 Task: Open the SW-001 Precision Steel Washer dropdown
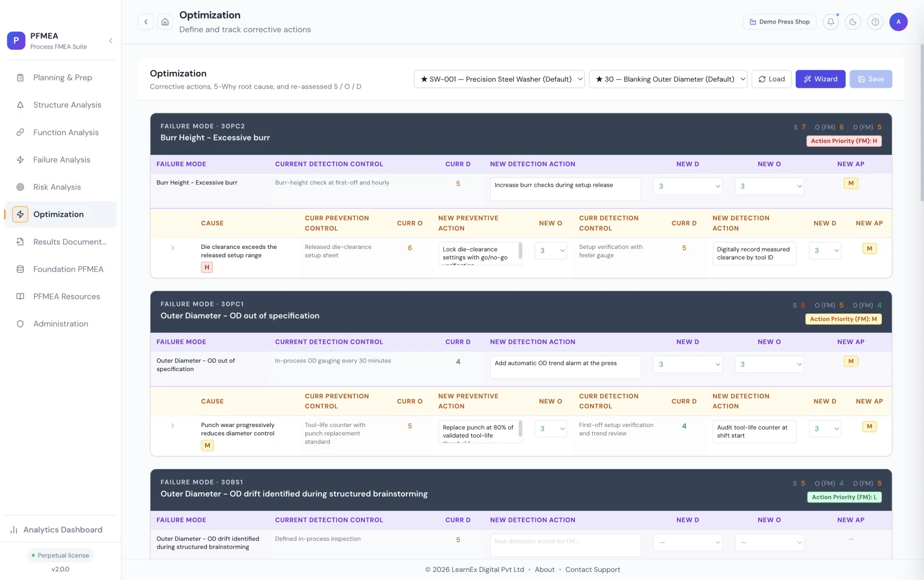[x=499, y=79]
